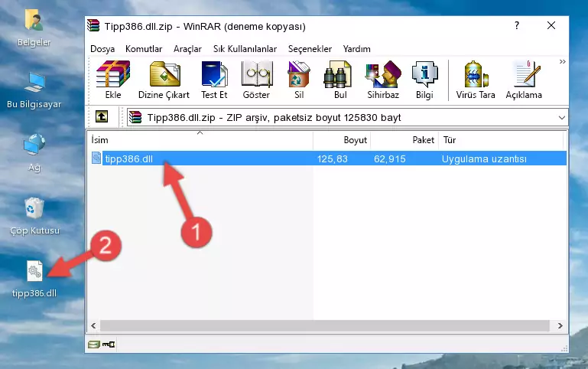Expand the toolbar overflow chevron
The width and height of the screenshot is (588, 369).
point(562,61)
